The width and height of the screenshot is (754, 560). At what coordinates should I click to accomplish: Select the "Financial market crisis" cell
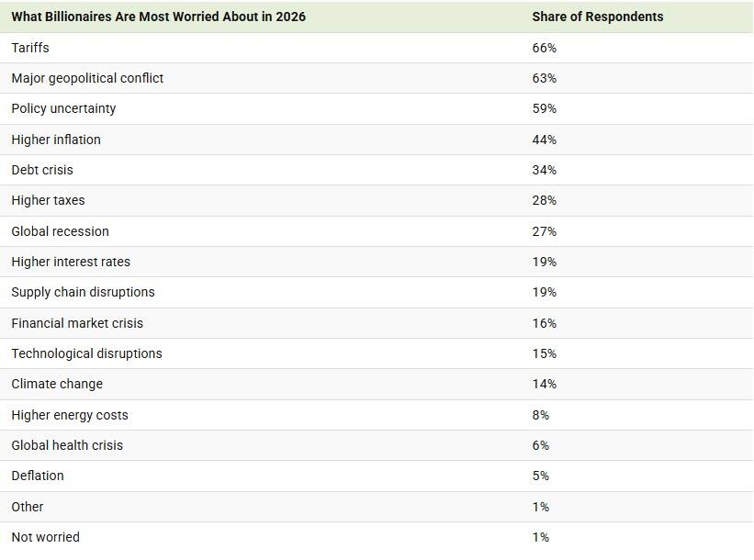77,323
